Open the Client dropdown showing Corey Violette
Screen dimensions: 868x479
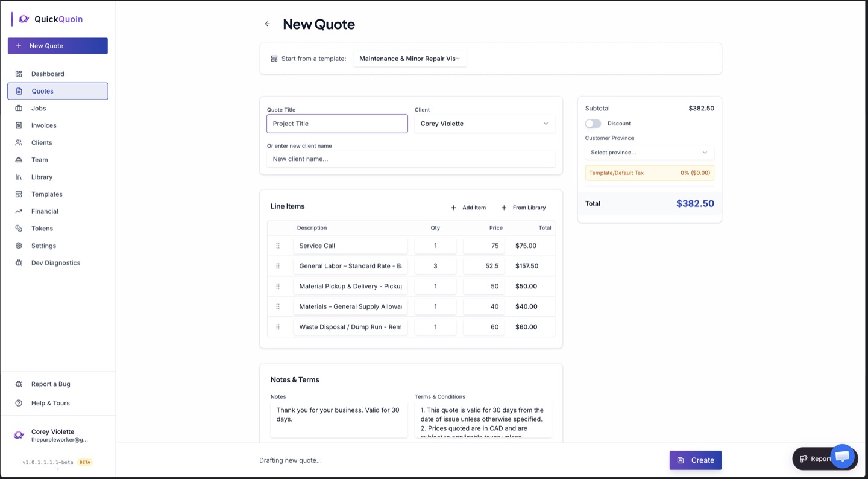click(485, 124)
